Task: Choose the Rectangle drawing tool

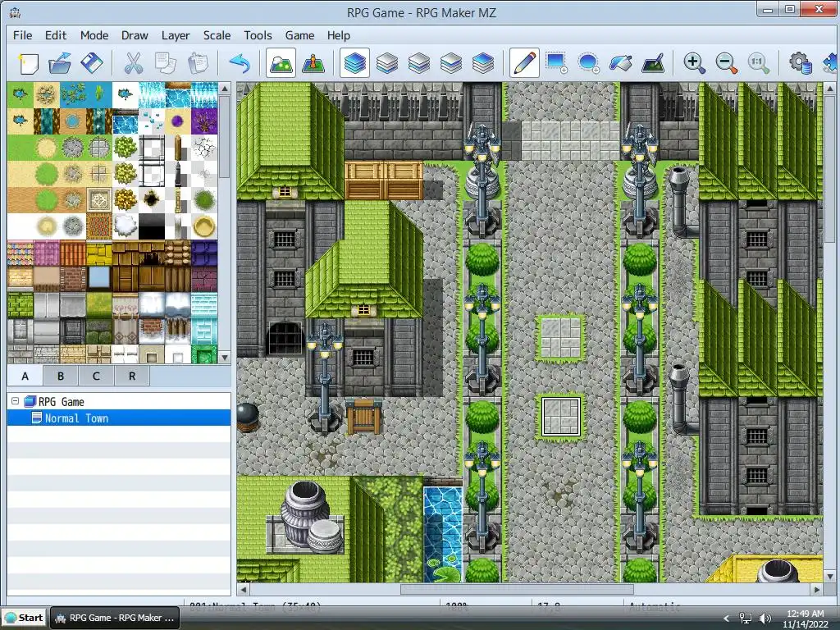Action: [556, 63]
